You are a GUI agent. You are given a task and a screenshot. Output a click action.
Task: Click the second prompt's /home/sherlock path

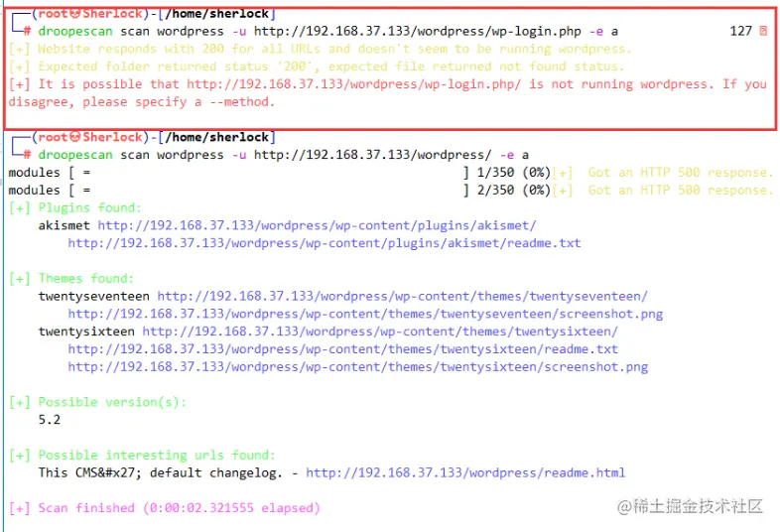tap(217, 137)
